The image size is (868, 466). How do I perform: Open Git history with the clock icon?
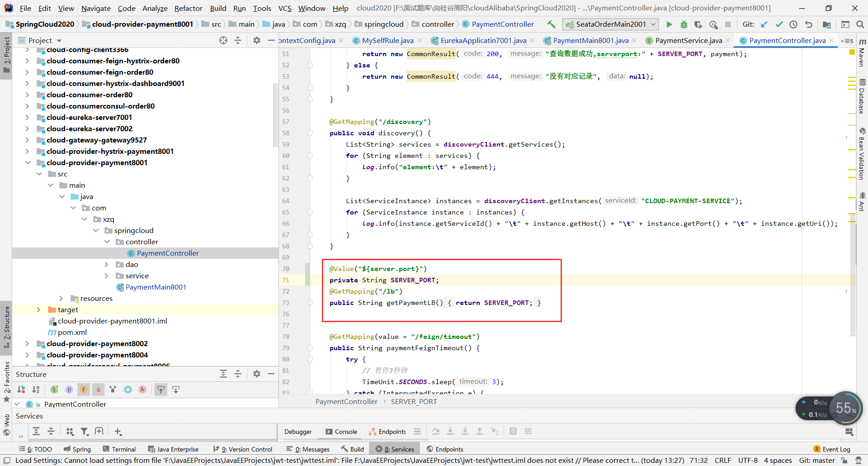coord(793,24)
